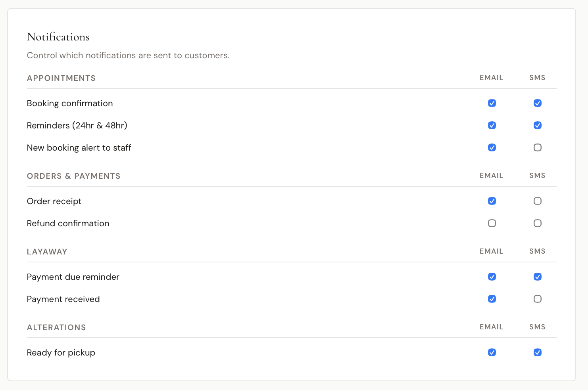Enable email for Refund confirmation

pos(492,223)
